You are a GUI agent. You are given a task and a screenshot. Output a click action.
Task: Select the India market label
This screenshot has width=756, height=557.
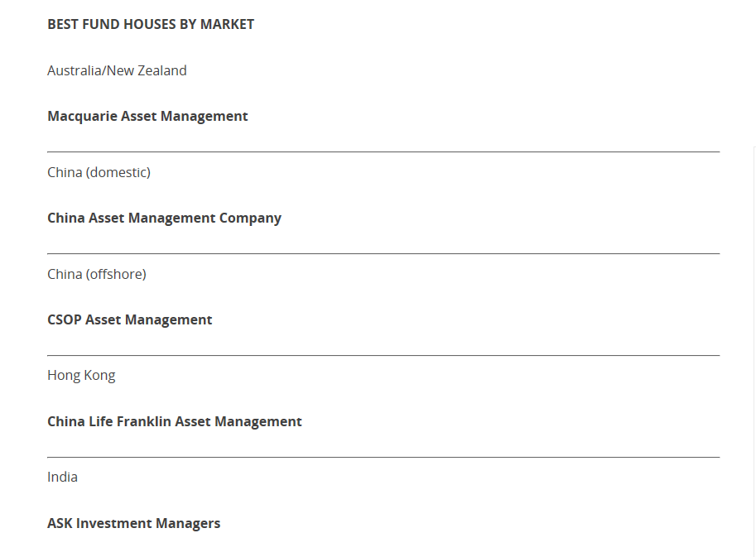62,477
